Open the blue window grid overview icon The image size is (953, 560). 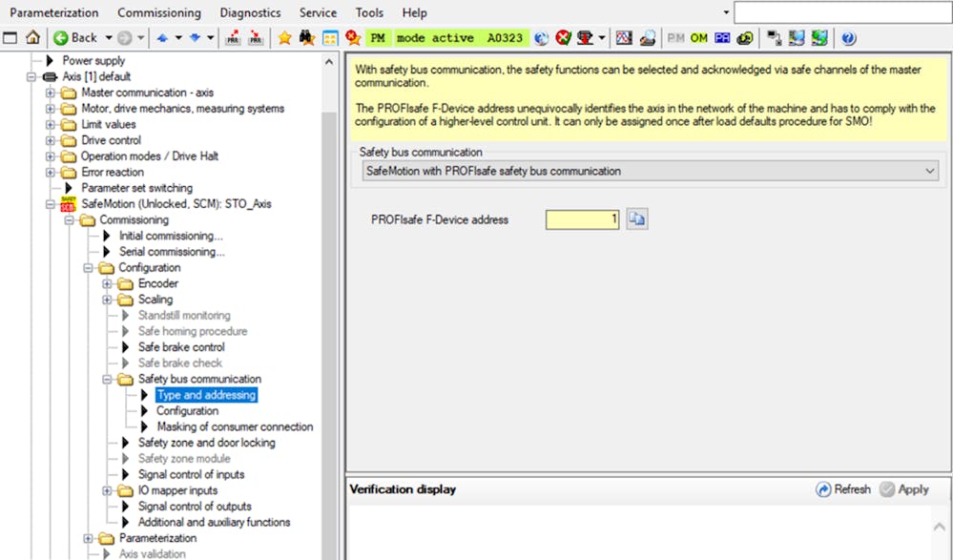(x=330, y=38)
